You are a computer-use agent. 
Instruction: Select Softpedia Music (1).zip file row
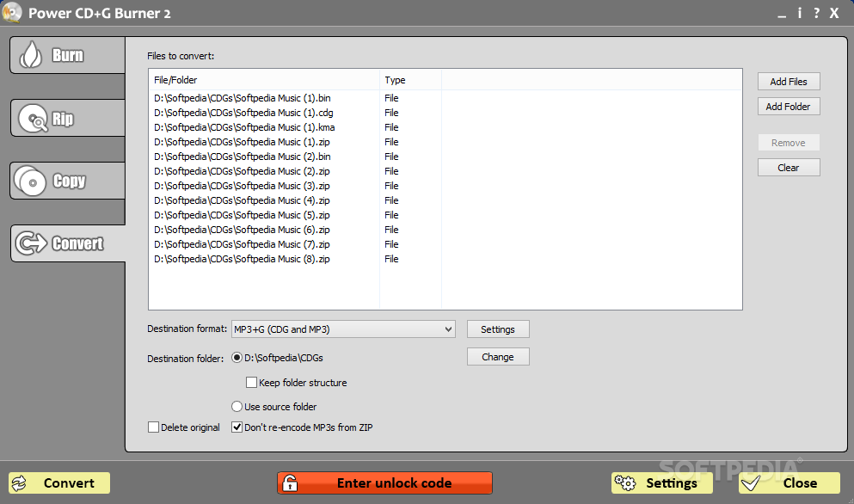pyautogui.click(x=445, y=142)
